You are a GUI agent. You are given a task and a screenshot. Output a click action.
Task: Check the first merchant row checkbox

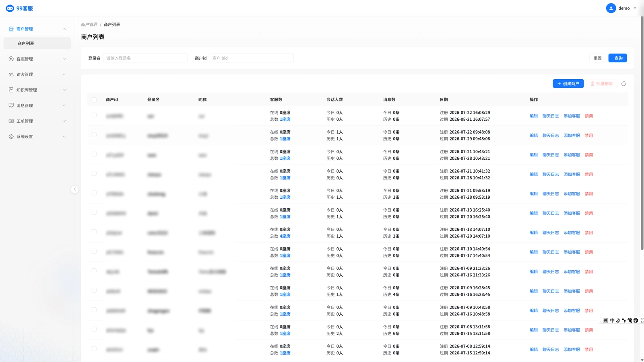click(94, 115)
